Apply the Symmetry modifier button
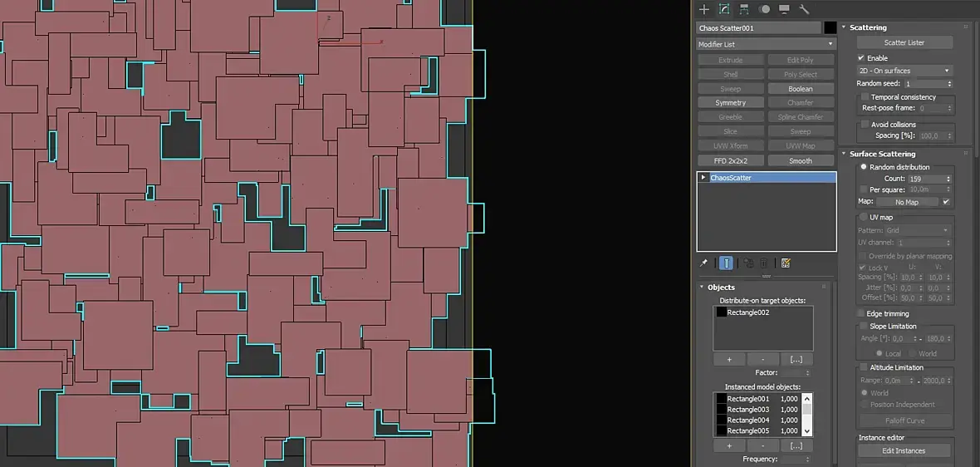 731,102
